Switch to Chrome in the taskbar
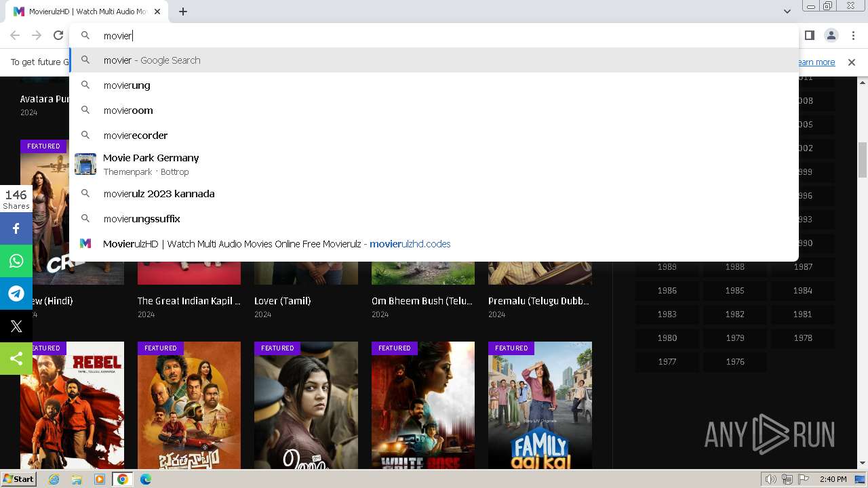The height and width of the screenshot is (488, 868). 122,479
